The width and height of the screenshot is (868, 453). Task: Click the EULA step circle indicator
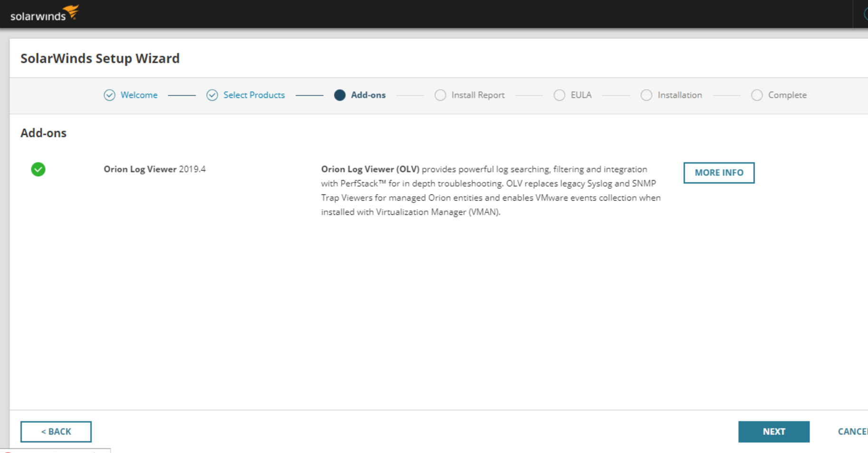coord(559,95)
